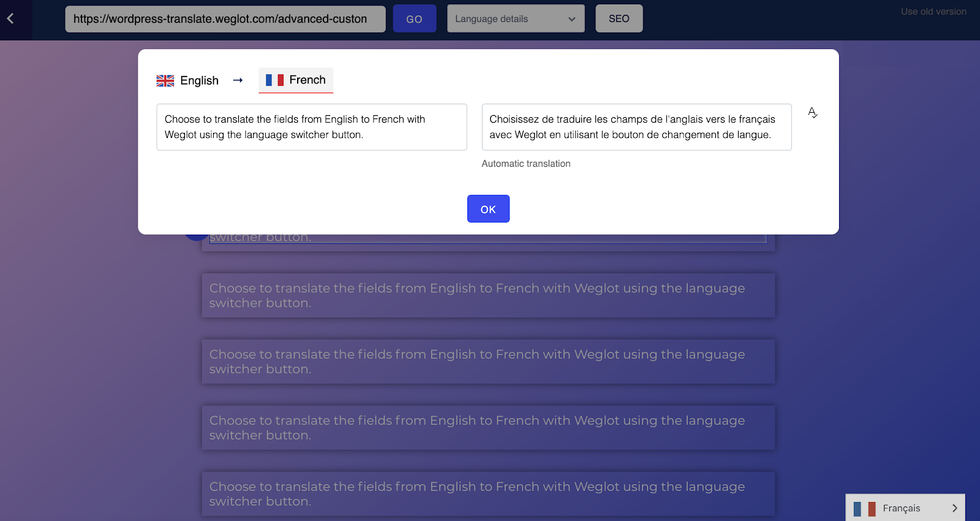Click the GO button
The height and width of the screenshot is (521, 980).
pos(415,19)
